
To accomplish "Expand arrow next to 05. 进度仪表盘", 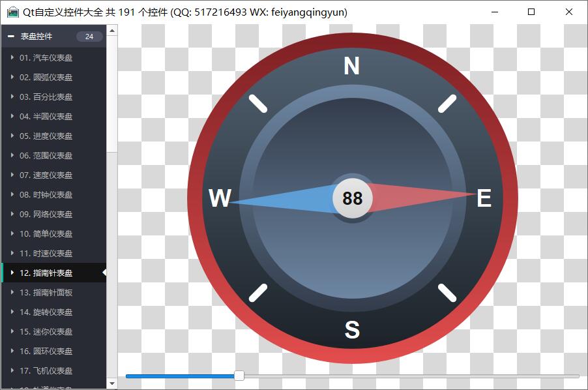I will tap(12, 136).
